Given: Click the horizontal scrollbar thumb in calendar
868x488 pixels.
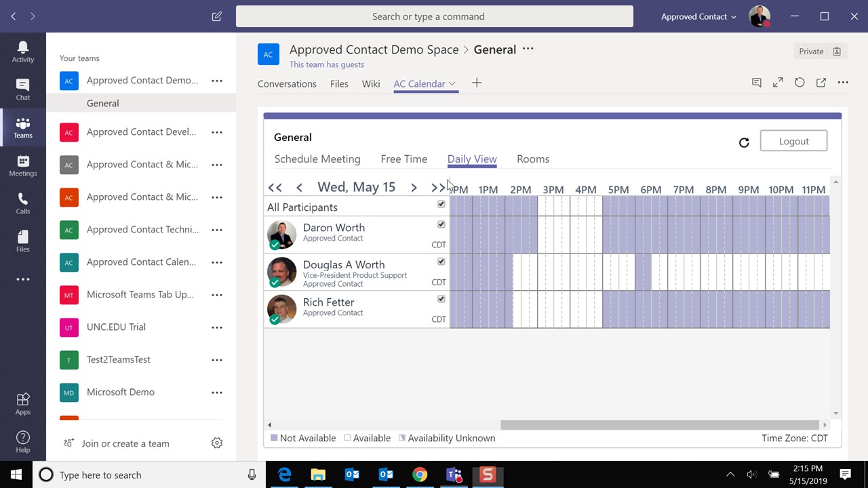Looking at the screenshot, I should [660, 425].
